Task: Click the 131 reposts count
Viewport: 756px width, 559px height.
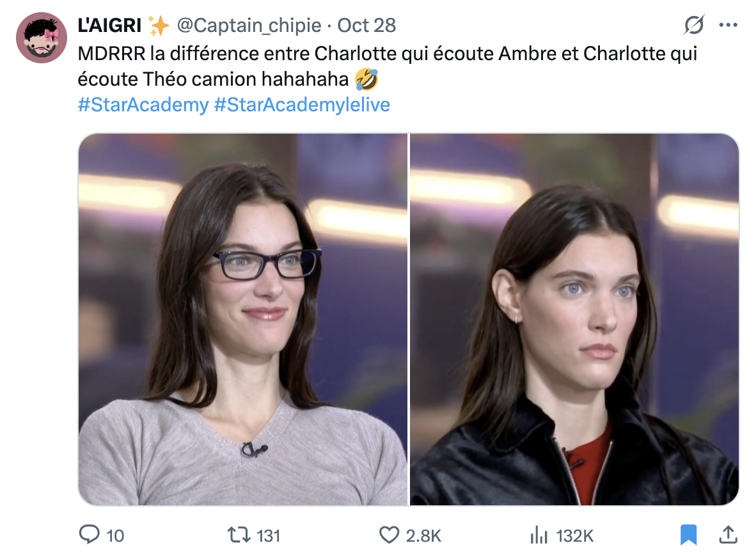Action: (269, 535)
